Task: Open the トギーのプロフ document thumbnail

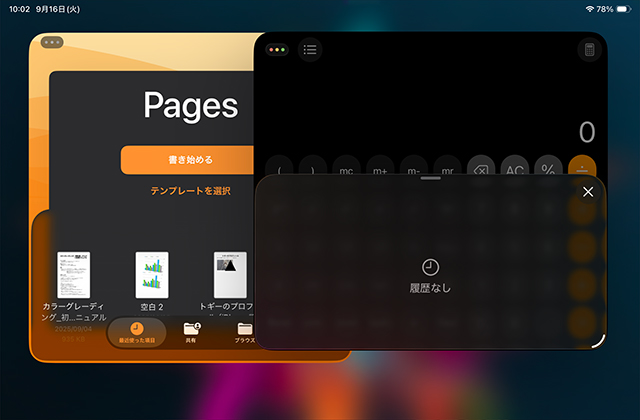Action: (230, 274)
